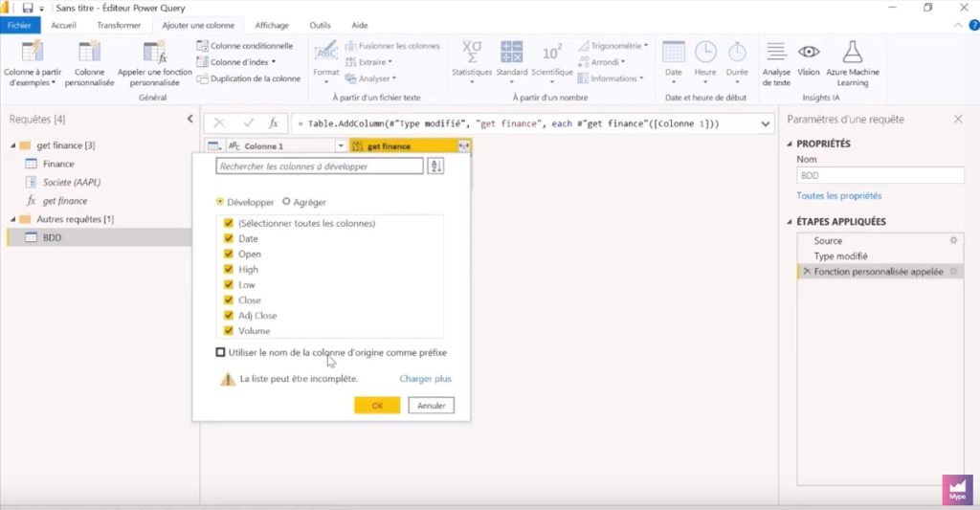Uncheck the Open column checkbox

point(229,254)
